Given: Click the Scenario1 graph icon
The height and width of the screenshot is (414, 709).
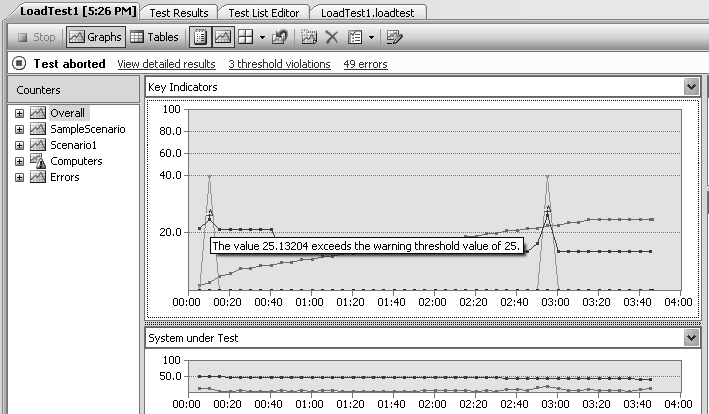Looking at the screenshot, I should [x=38, y=145].
